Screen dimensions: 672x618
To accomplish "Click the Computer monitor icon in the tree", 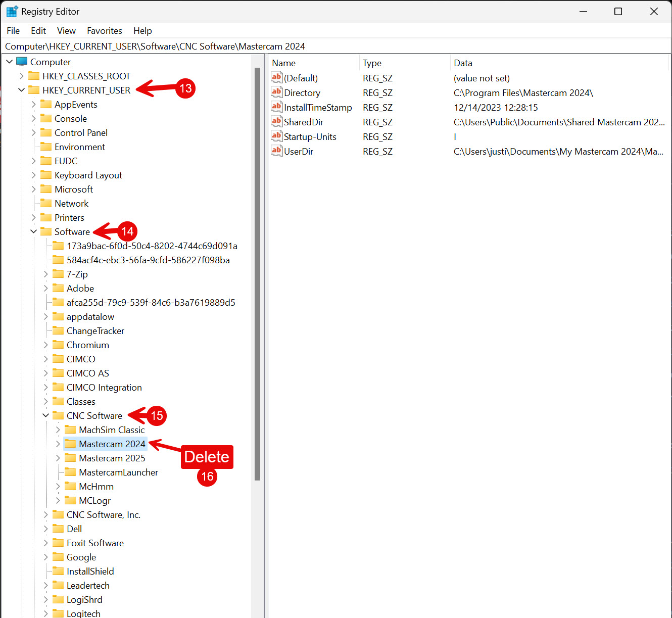I will [x=22, y=62].
